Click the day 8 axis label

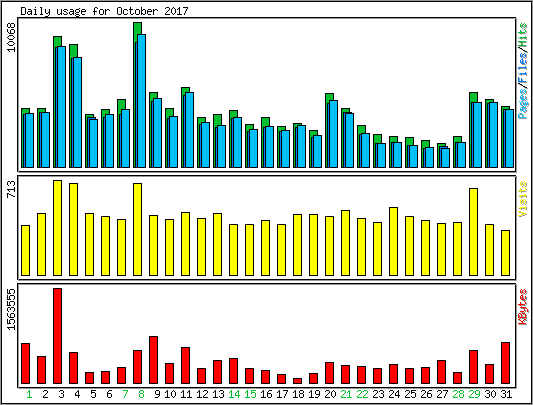click(141, 394)
